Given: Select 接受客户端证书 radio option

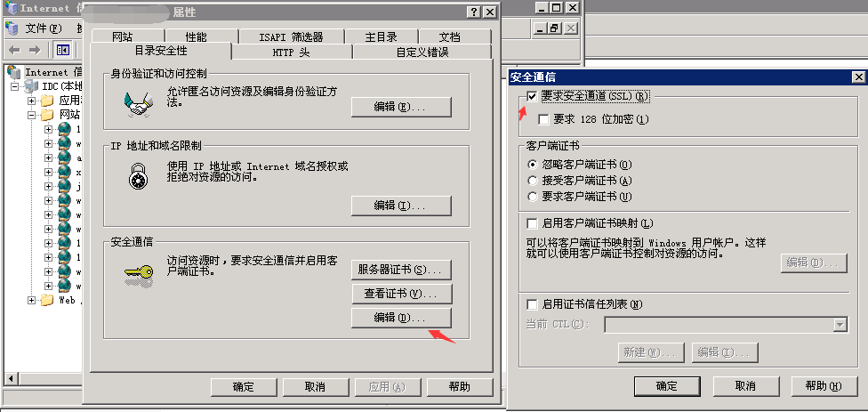Looking at the screenshot, I should 533,181.
